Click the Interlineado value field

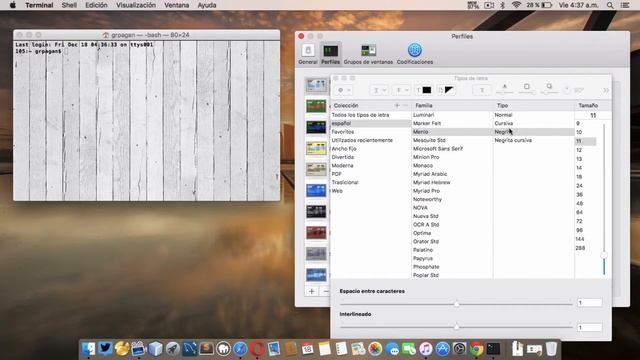589,327
